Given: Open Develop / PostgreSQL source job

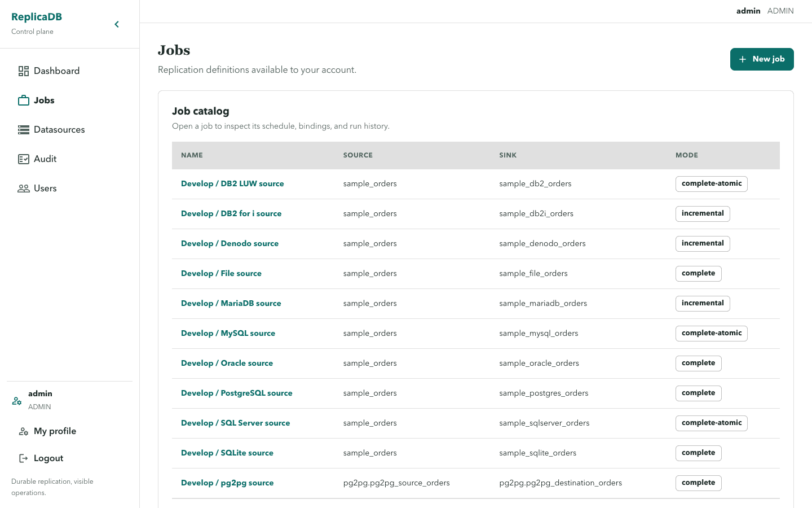Looking at the screenshot, I should [237, 393].
